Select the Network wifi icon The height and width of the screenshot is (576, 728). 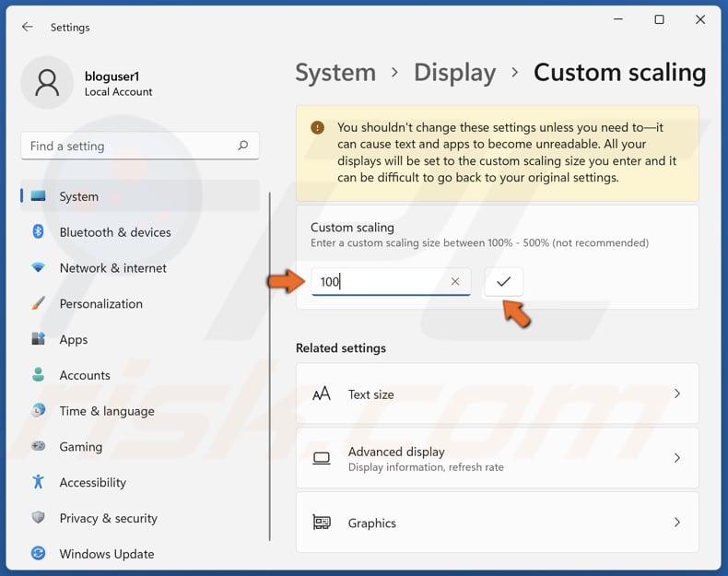click(38, 267)
